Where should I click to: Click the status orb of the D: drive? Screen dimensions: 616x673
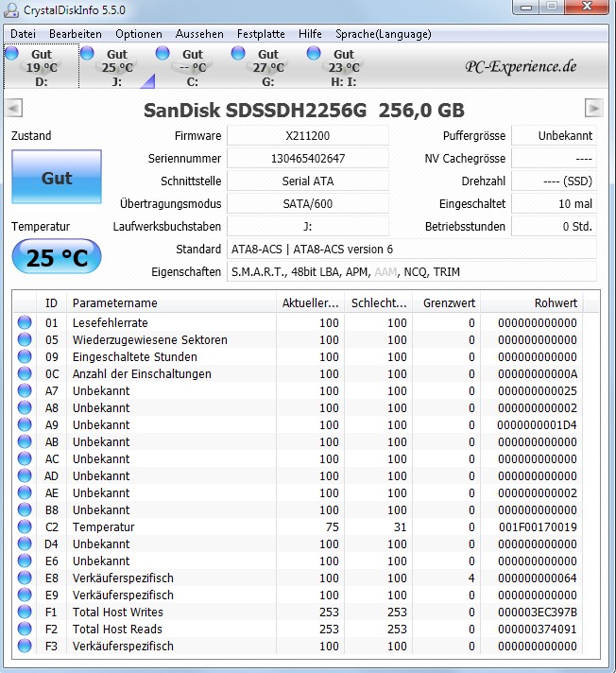(x=11, y=53)
